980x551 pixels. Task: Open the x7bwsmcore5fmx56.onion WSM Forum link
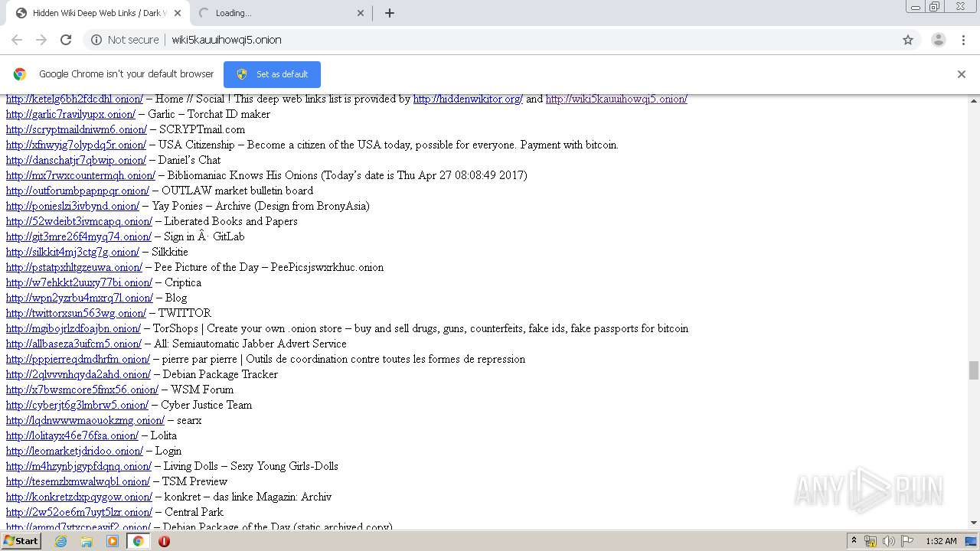[82, 390]
